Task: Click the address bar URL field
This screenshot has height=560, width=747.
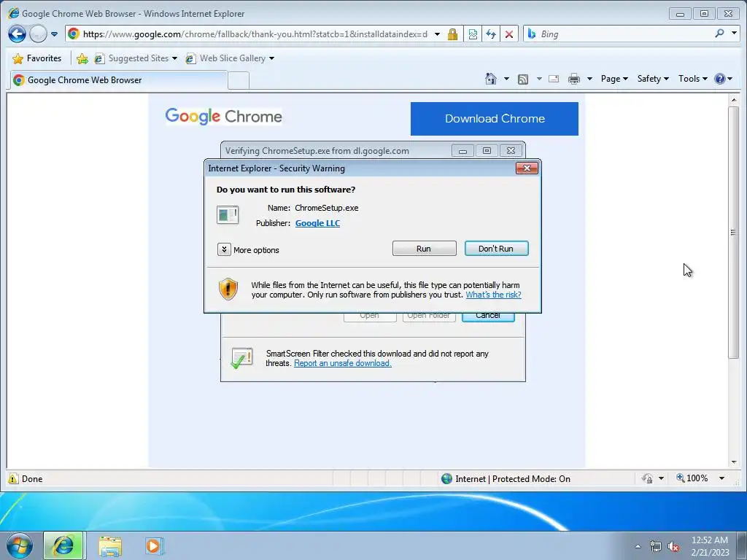Action: [255, 34]
